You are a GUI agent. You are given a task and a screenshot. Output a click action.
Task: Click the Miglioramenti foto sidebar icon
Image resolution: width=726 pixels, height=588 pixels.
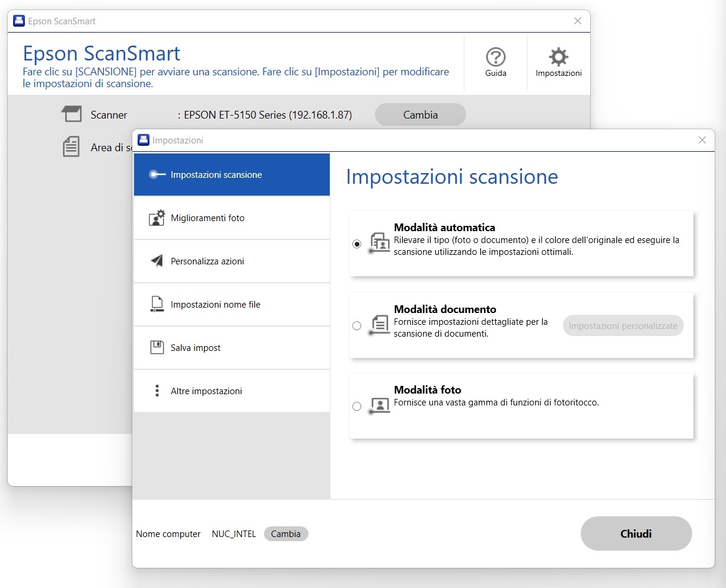[x=157, y=218]
